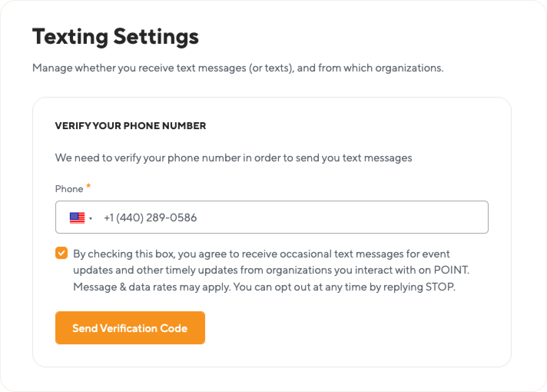Select the 'Manage whether you receive' description text
The height and width of the screenshot is (392, 547).
[x=238, y=68]
